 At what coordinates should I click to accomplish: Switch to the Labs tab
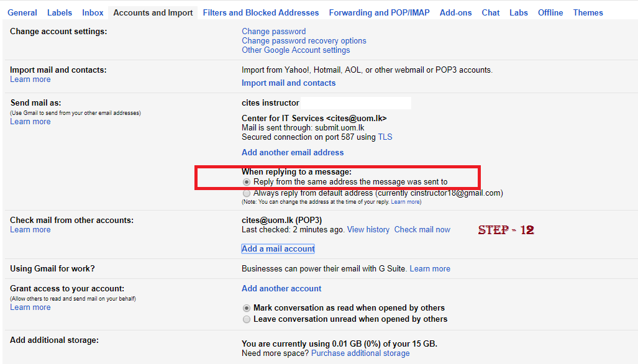[x=518, y=12]
